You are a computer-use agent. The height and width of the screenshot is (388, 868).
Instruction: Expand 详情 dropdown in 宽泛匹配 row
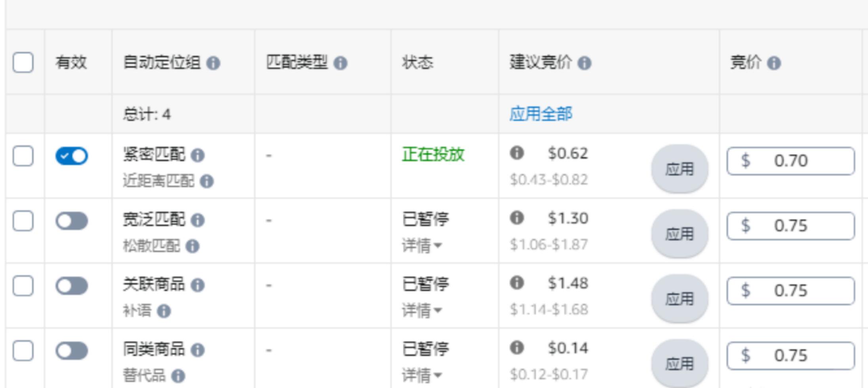pyautogui.click(x=422, y=246)
